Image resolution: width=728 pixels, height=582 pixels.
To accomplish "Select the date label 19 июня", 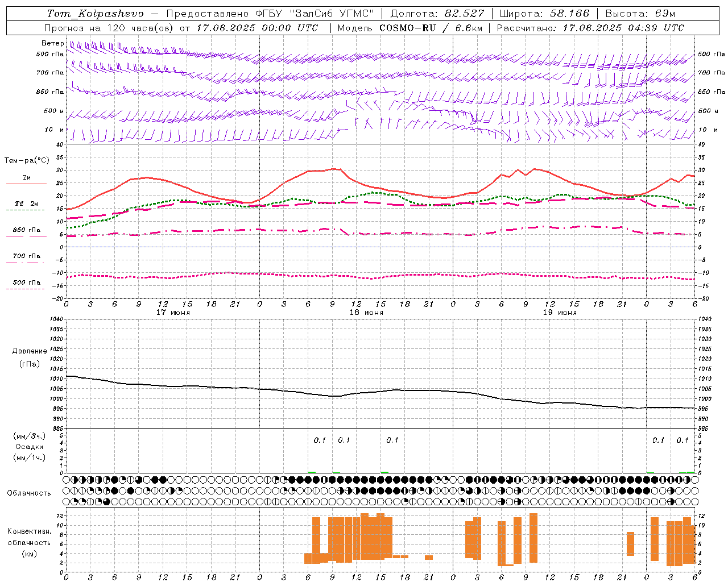I will 560,313.
